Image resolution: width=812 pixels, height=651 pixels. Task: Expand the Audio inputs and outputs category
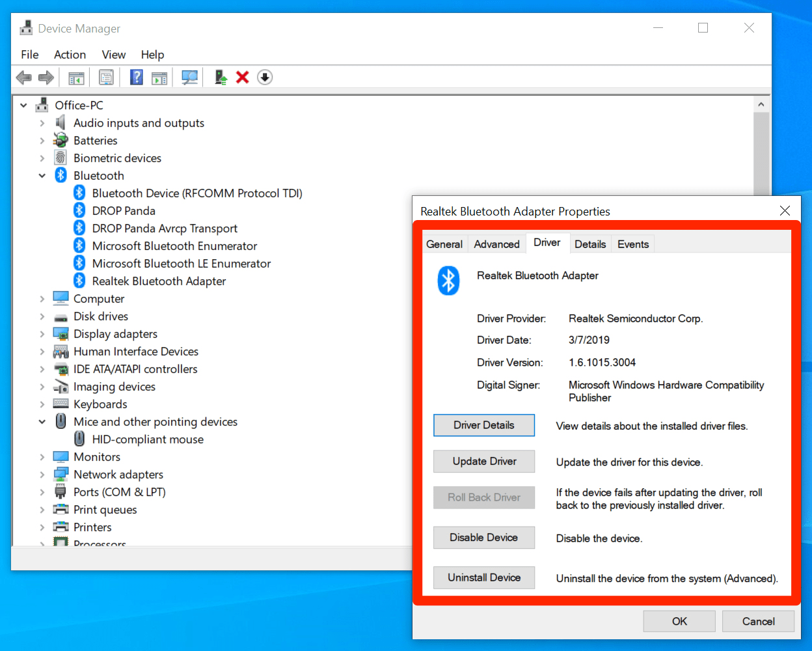pyautogui.click(x=42, y=123)
